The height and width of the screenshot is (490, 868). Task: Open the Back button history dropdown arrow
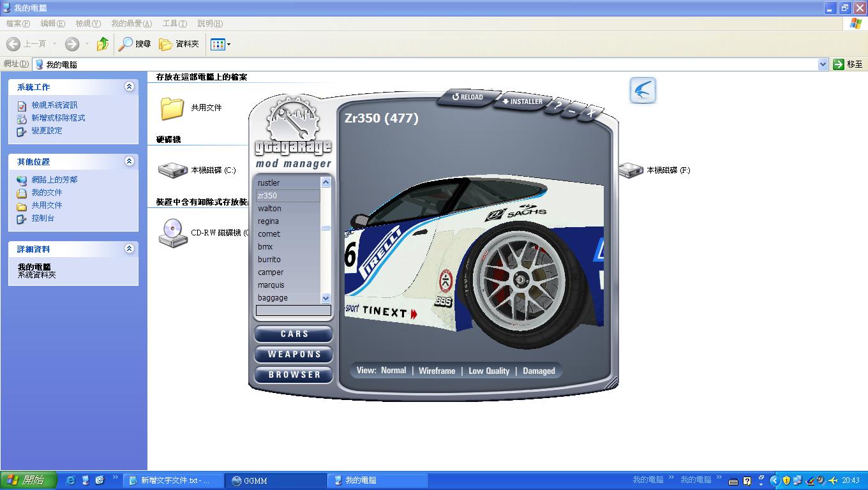[x=54, y=44]
